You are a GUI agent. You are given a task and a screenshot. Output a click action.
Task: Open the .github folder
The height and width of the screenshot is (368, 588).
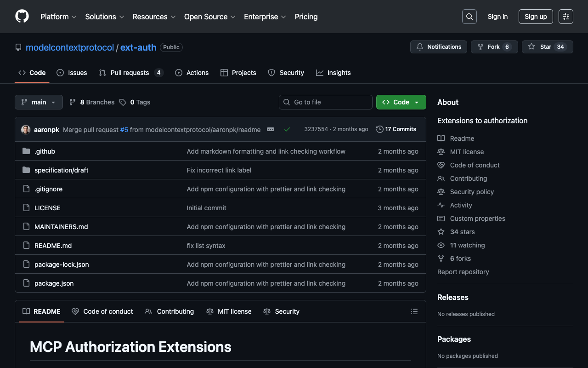click(x=45, y=151)
